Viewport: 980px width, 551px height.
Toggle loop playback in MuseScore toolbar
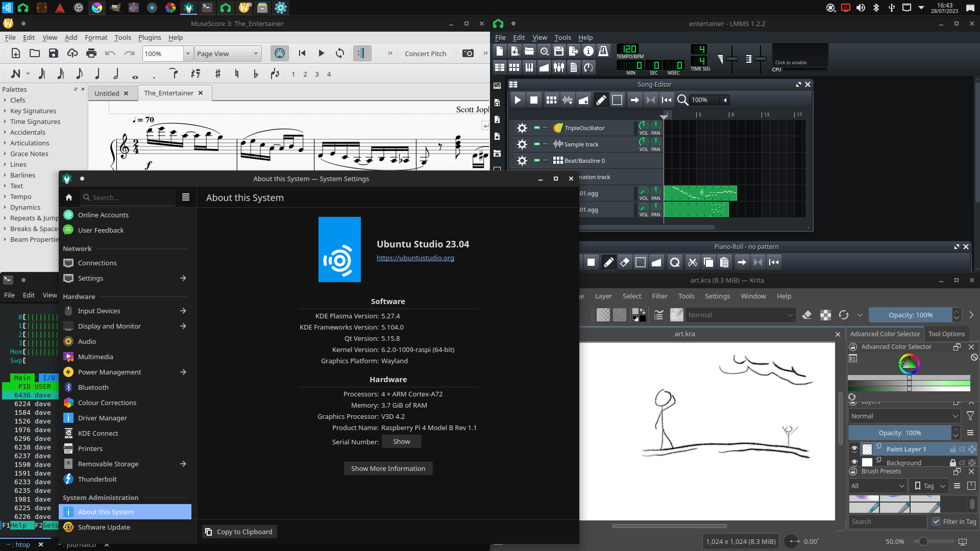pyautogui.click(x=340, y=53)
